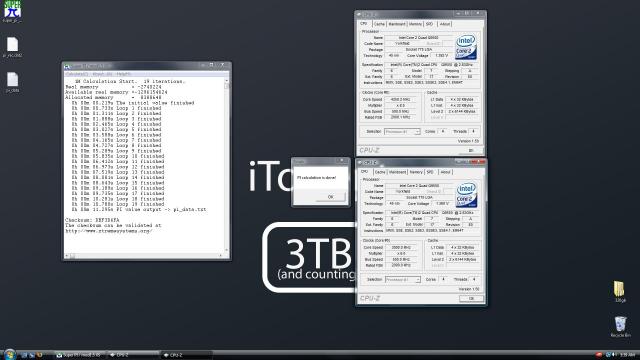Image resolution: width=640 pixels, height=360 pixels.
Task: Click Super PI horizontal scrollbar right arrow
Action: (221, 256)
